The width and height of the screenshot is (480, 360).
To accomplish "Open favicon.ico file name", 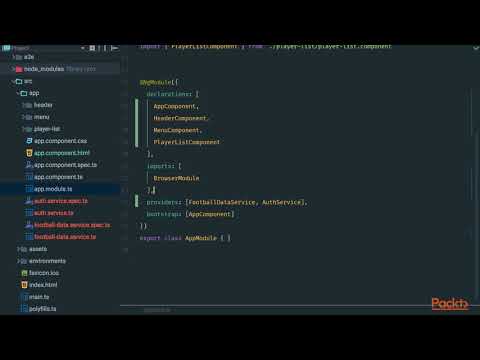I will [x=44, y=273].
